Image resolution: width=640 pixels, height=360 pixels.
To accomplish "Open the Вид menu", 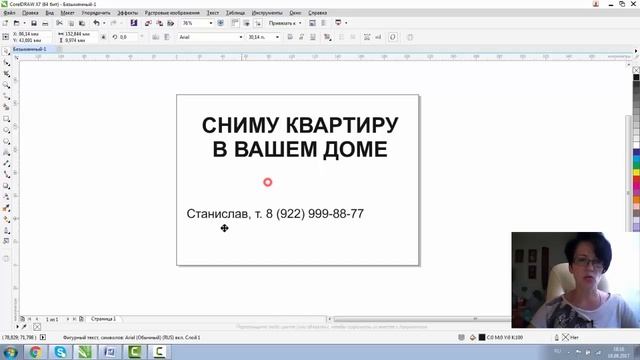I will (49, 13).
